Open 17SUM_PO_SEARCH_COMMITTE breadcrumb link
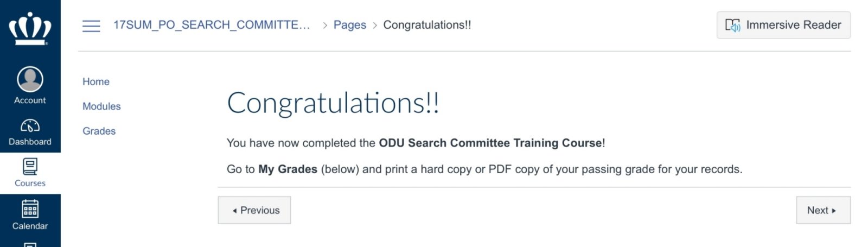 point(212,25)
